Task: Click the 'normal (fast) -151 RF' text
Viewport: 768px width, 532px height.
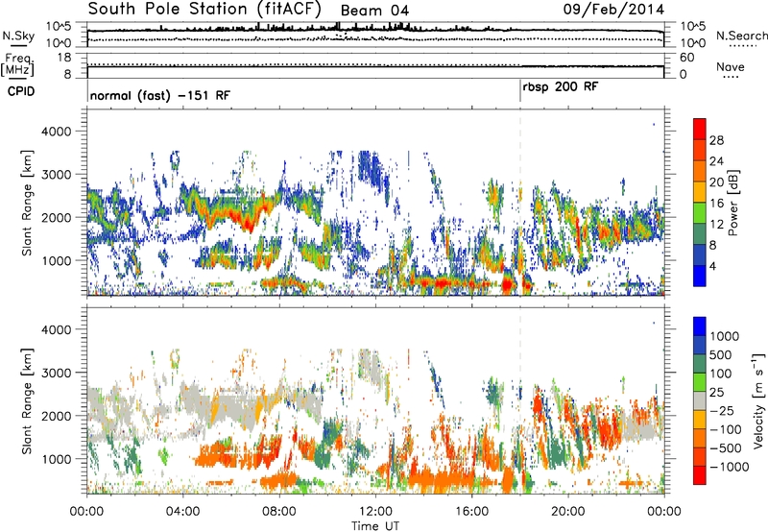Action: pyautogui.click(x=160, y=95)
